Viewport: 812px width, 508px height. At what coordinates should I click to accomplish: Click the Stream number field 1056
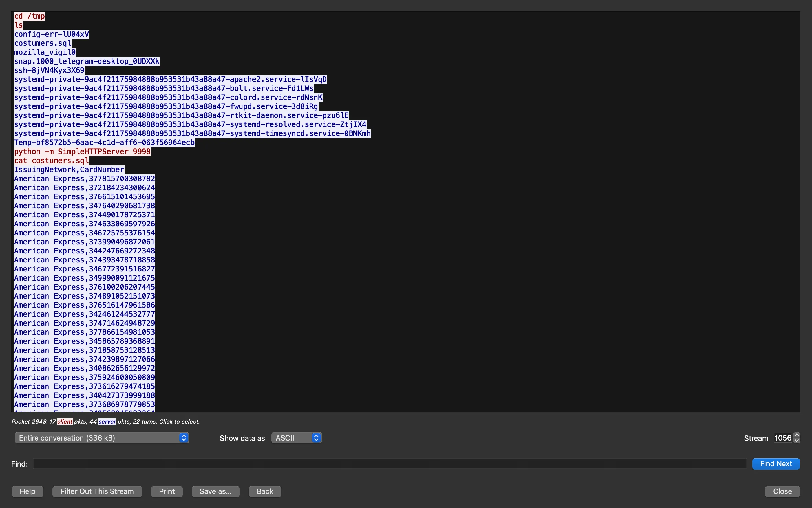click(783, 438)
